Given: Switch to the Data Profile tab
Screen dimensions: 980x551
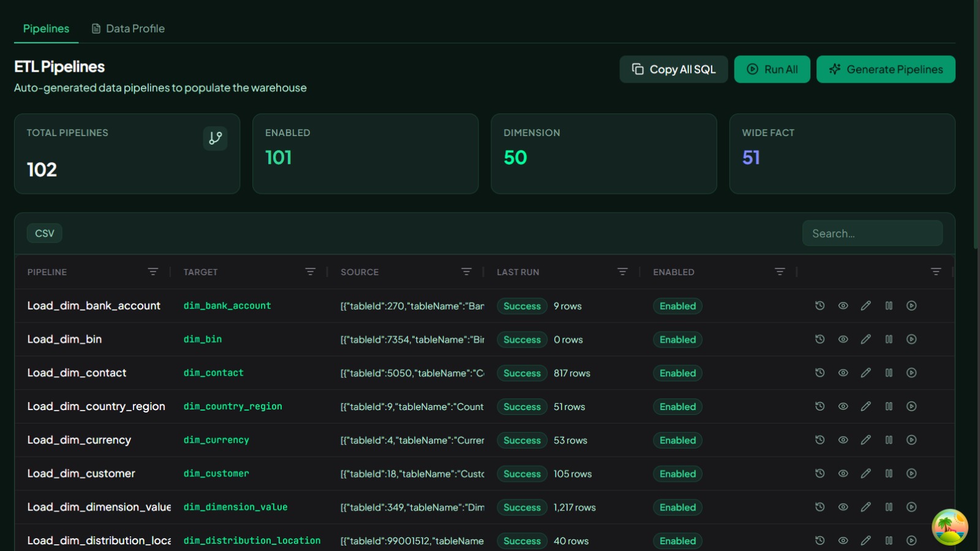Looking at the screenshot, I should click(x=128, y=29).
